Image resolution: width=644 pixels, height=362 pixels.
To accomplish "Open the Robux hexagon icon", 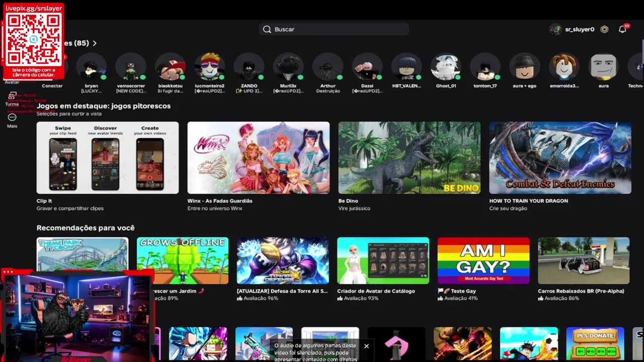I will [x=604, y=29].
